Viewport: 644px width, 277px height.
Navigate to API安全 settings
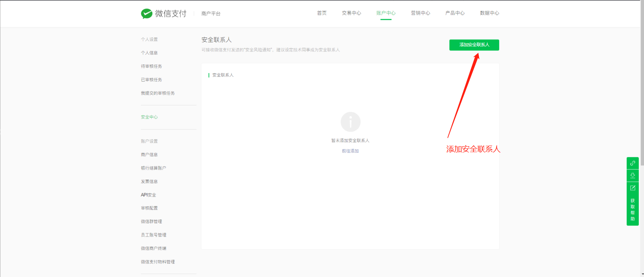(x=148, y=195)
